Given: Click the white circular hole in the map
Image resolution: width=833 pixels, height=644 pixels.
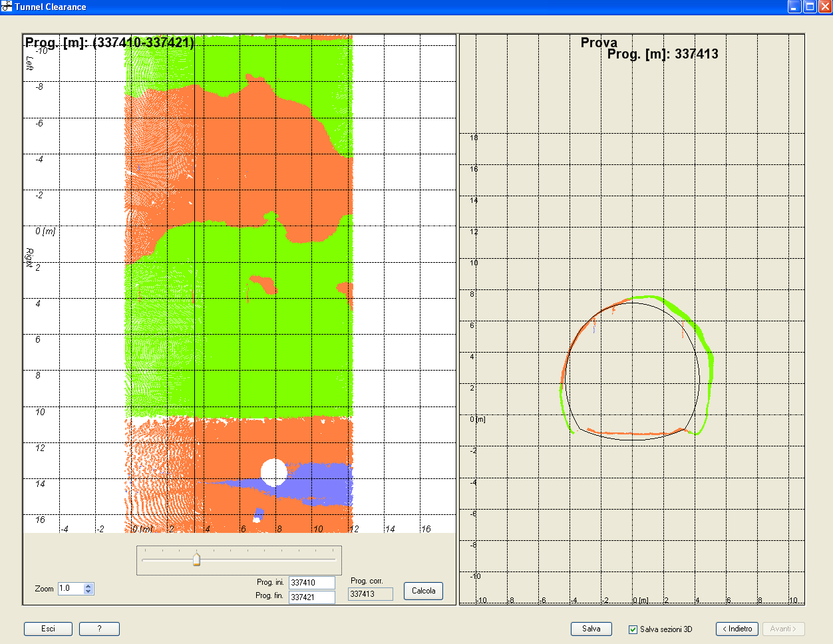Looking at the screenshot, I should coord(273,472).
